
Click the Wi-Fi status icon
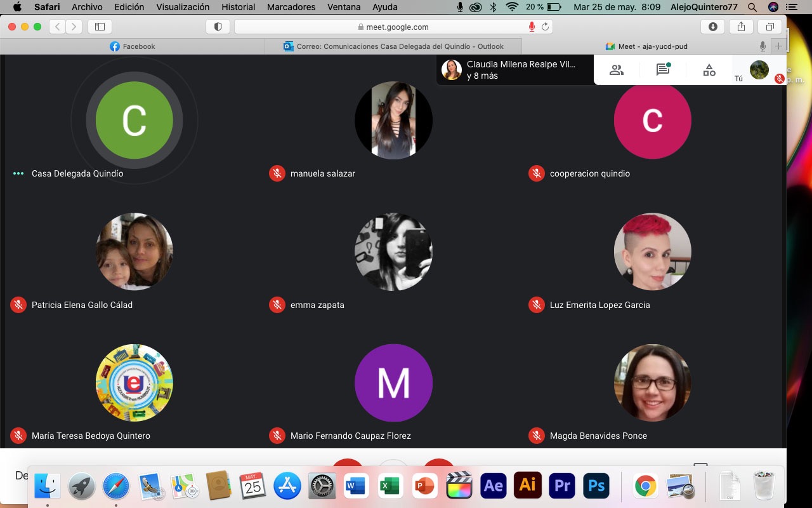(x=512, y=7)
